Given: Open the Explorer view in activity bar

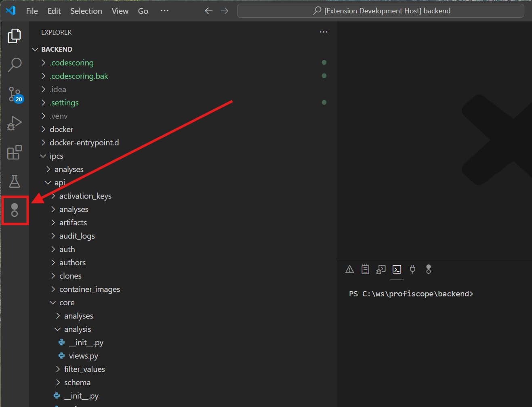Looking at the screenshot, I should pos(15,36).
